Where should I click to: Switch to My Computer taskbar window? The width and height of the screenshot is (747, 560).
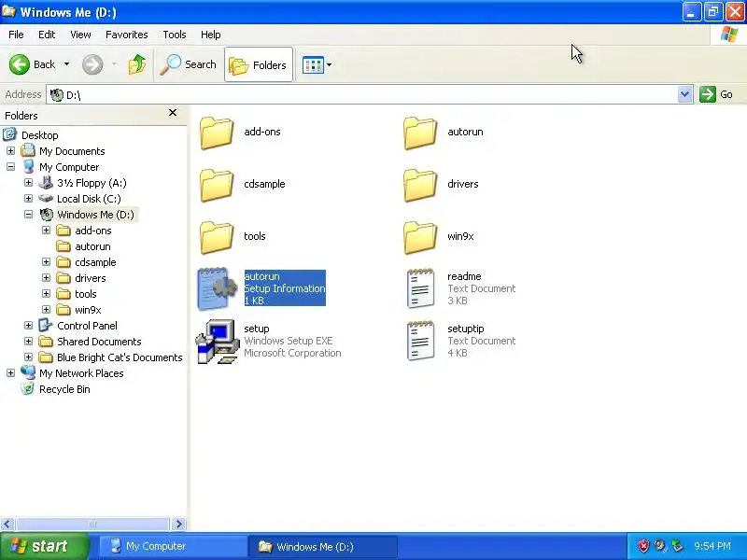coord(172,546)
